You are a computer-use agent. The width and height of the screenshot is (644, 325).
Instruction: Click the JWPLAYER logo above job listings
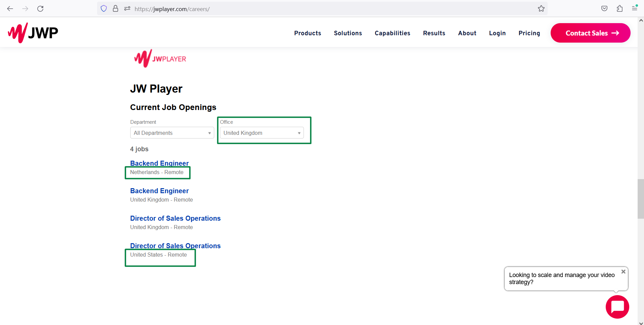point(160,59)
